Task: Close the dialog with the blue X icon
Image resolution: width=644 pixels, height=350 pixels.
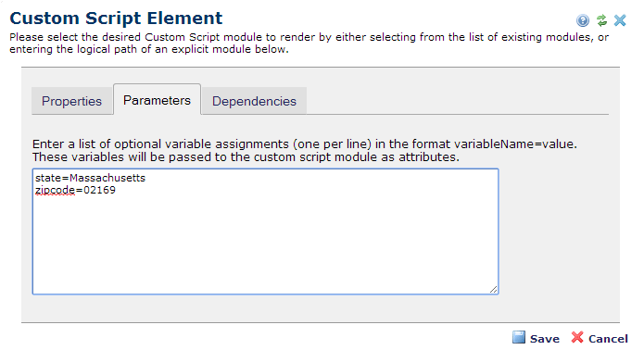Action: point(620,20)
